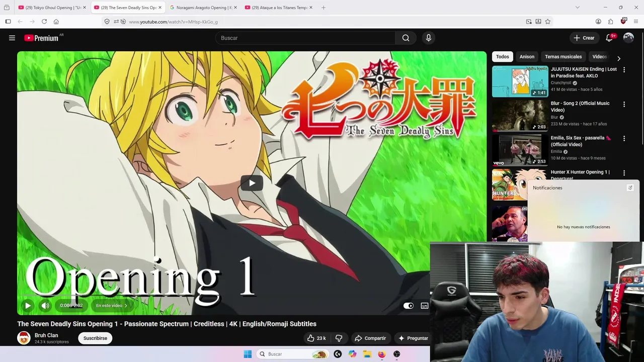Open the Blur - Song 2 thumbnail
Screen dimensions: 644x362
[x=520, y=116]
